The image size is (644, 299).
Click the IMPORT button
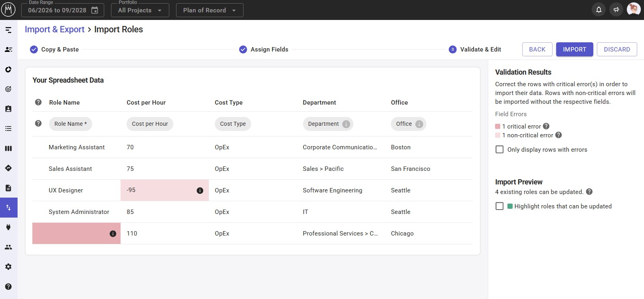(575, 50)
